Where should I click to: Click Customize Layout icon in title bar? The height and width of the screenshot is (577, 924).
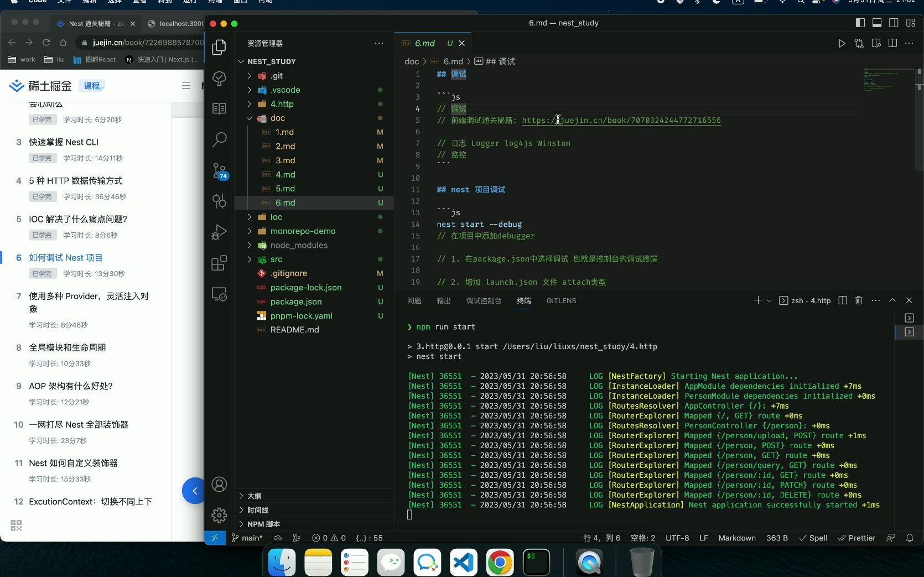coord(911,23)
